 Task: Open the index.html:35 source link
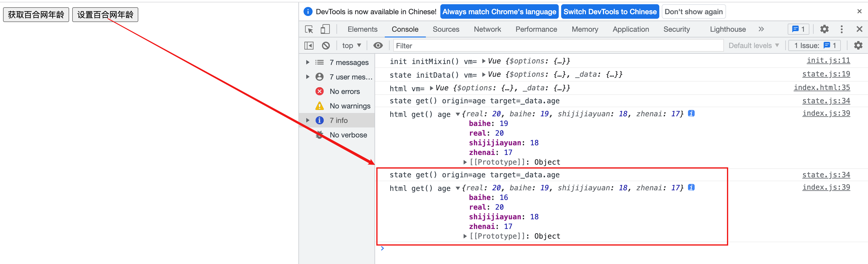(821, 88)
